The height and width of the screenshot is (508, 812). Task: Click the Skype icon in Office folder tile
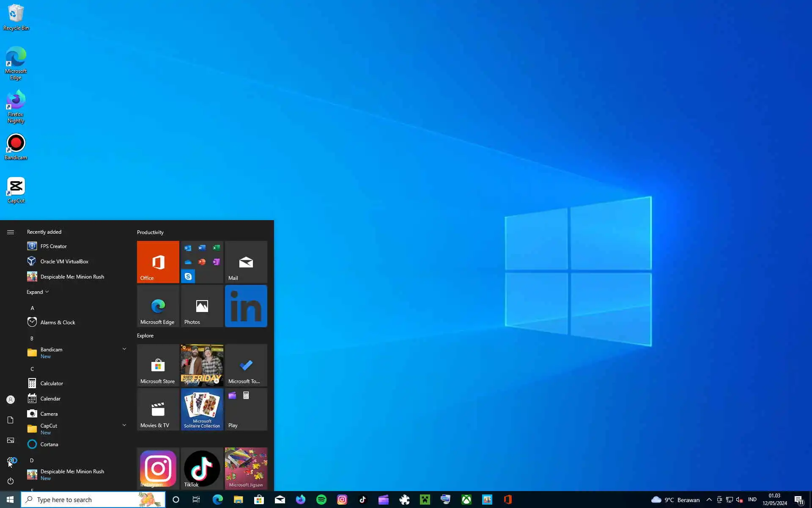coord(188,276)
